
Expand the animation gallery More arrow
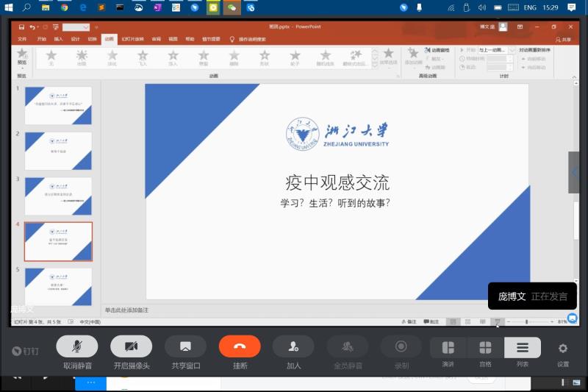pos(375,65)
